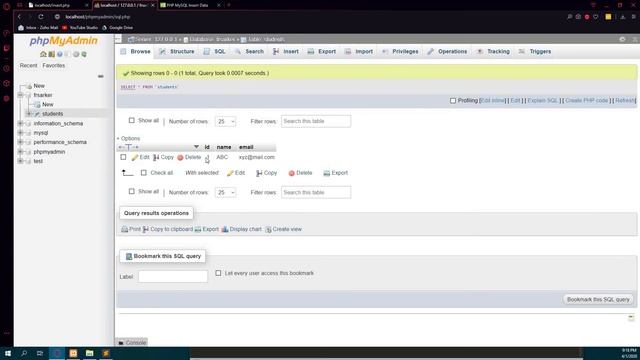The height and width of the screenshot is (360, 640).
Task: Open column options dropdown arrow in table header
Action: point(196,147)
